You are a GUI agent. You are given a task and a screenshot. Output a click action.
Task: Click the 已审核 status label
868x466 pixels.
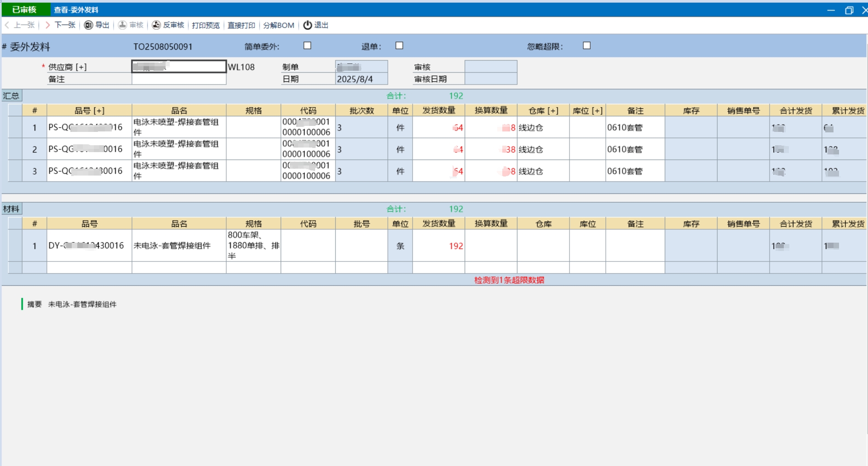[x=24, y=10]
